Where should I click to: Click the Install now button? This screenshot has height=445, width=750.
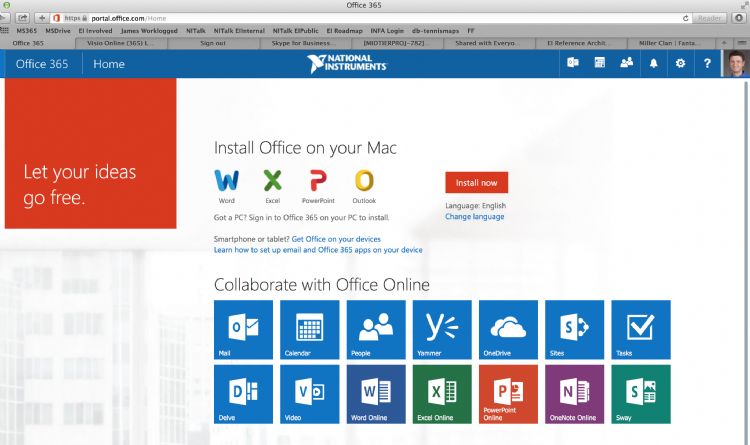point(476,183)
